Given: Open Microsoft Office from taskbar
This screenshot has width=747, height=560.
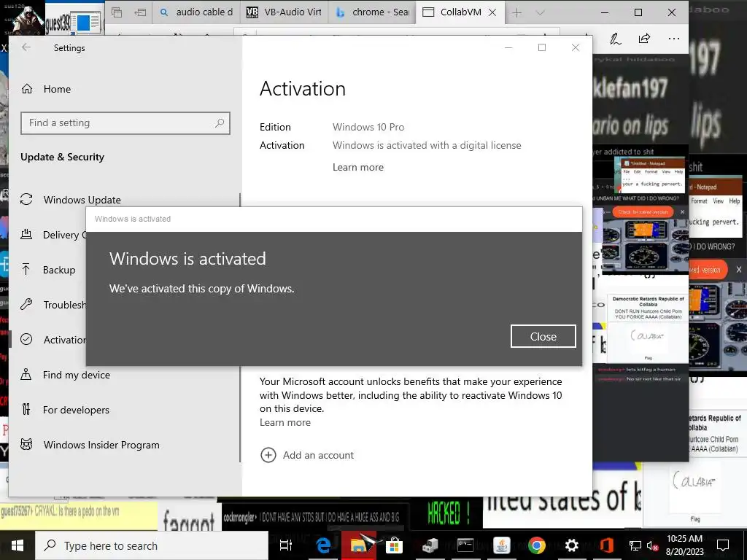Looking at the screenshot, I should point(606,545).
